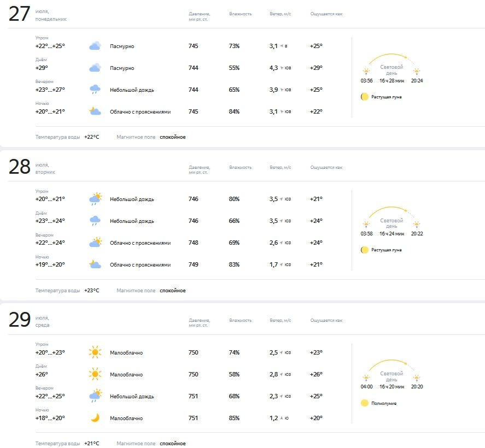Click the moon-and-cloud icon for July 27 night
This screenshot has width=485, height=448.
point(95,111)
